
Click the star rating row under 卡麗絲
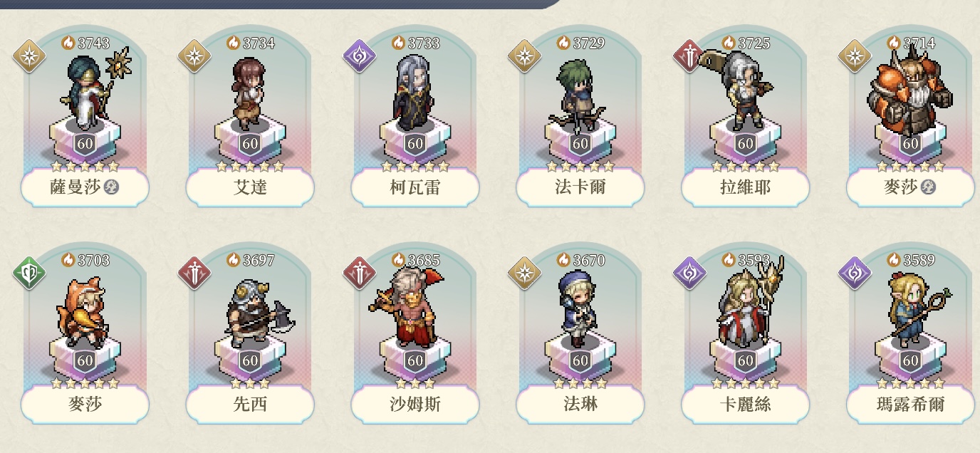(x=746, y=383)
